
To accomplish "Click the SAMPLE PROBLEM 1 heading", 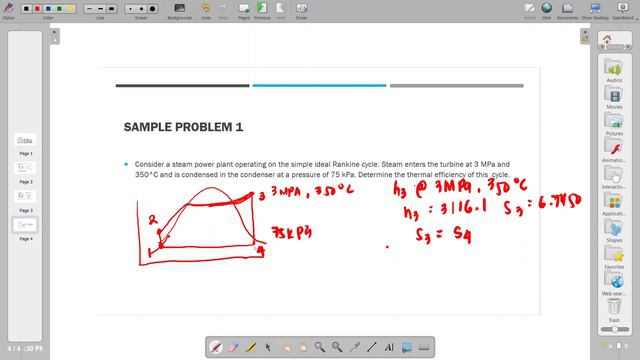I will click(x=183, y=127).
